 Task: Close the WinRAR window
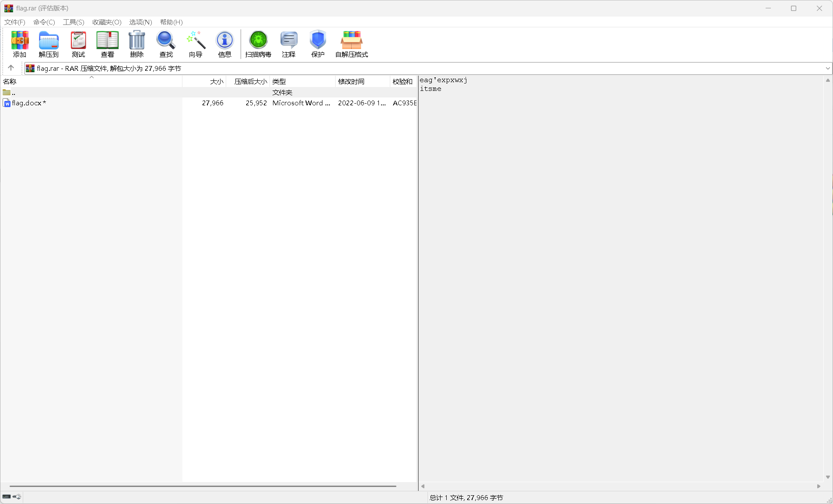click(x=819, y=8)
